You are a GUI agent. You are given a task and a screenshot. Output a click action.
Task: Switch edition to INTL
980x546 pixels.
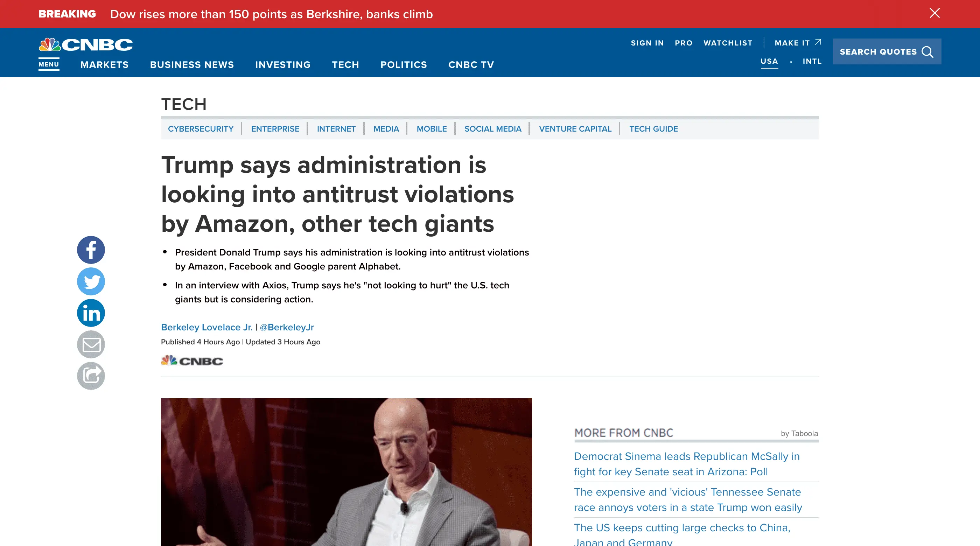click(812, 61)
